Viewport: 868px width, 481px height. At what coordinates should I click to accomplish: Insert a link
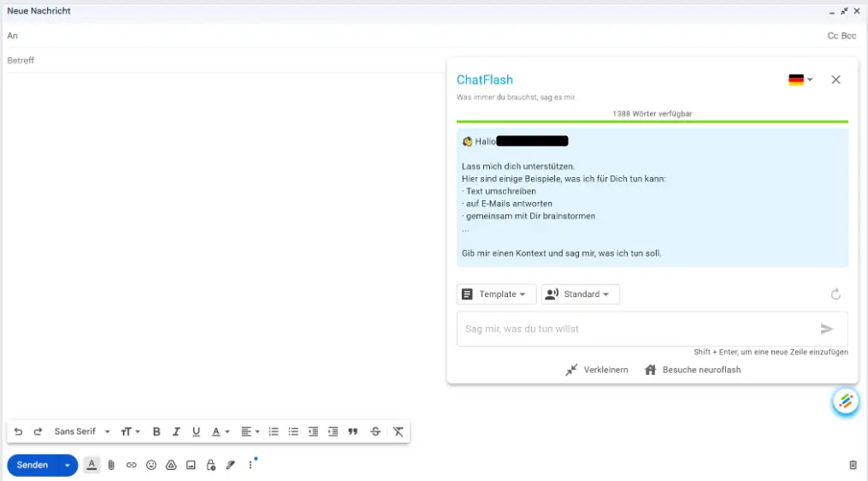click(x=131, y=465)
